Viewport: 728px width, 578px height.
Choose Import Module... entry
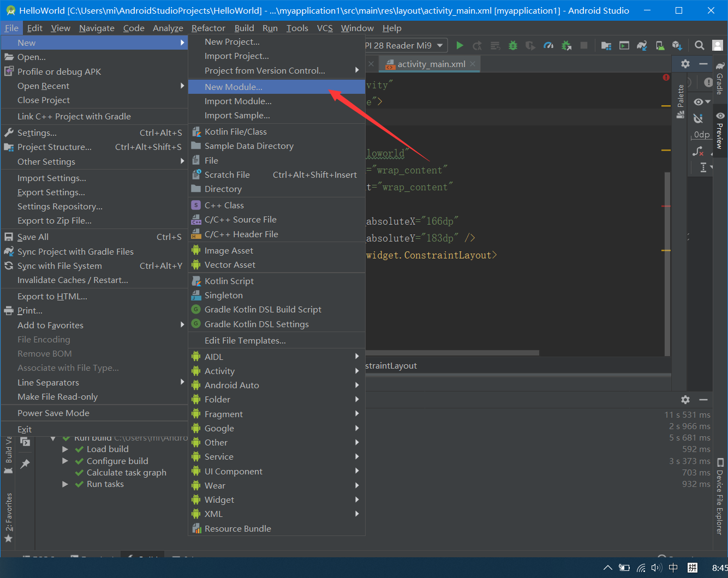tap(277, 101)
